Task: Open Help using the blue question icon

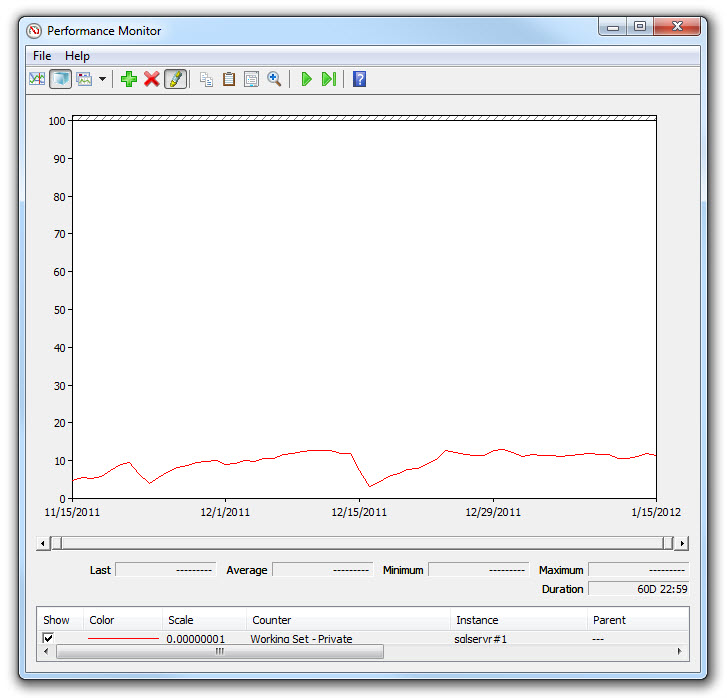Action: point(359,79)
